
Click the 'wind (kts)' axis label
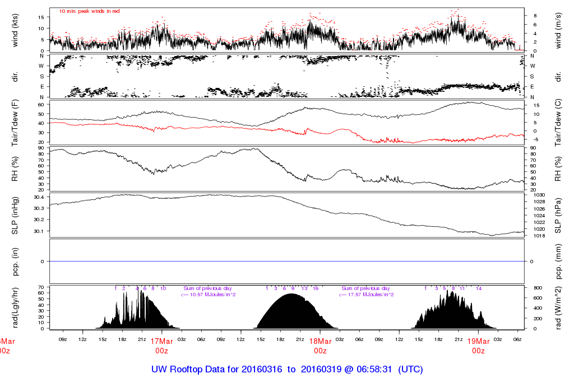point(15,31)
